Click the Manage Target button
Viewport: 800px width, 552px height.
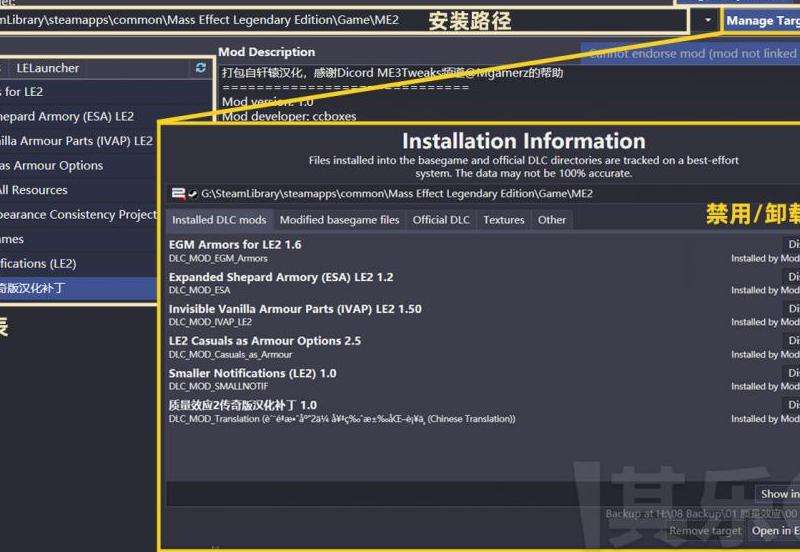(762, 21)
